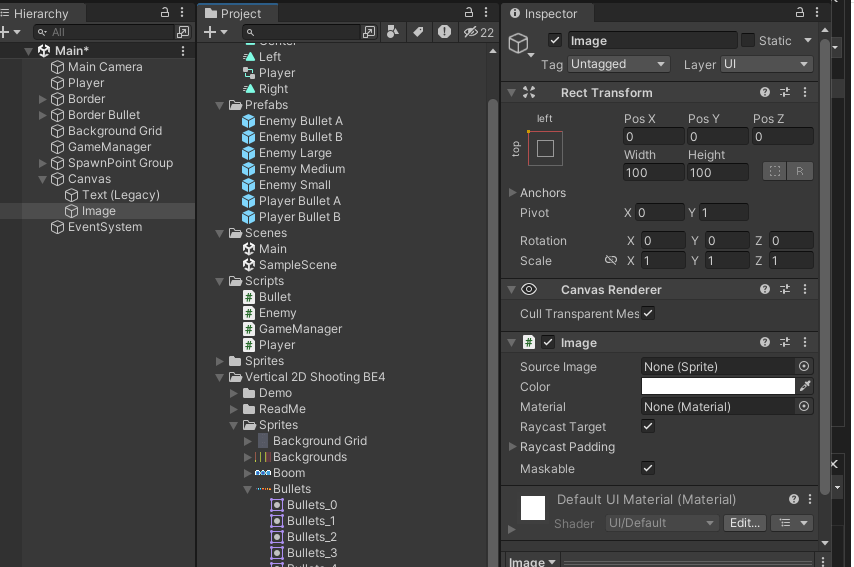Collapse the Prefabs folder
Screen dimensions: 854x567
click(219, 105)
